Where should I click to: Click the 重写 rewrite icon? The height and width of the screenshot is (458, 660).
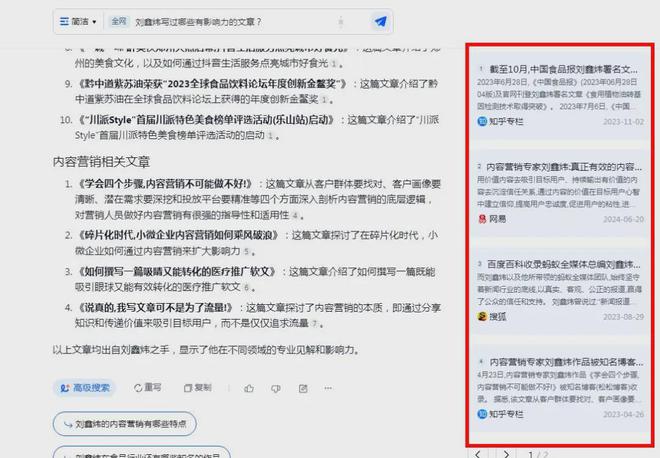(148, 388)
